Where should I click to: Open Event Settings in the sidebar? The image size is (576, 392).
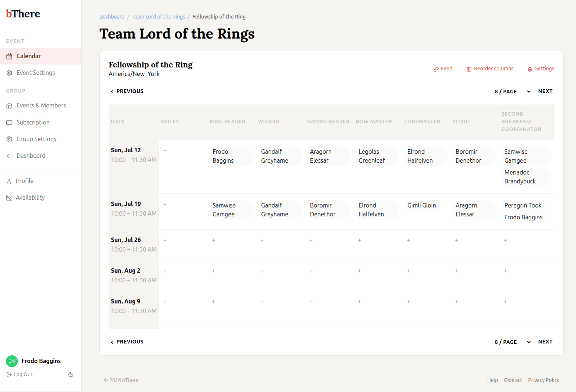pyautogui.click(x=40, y=73)
